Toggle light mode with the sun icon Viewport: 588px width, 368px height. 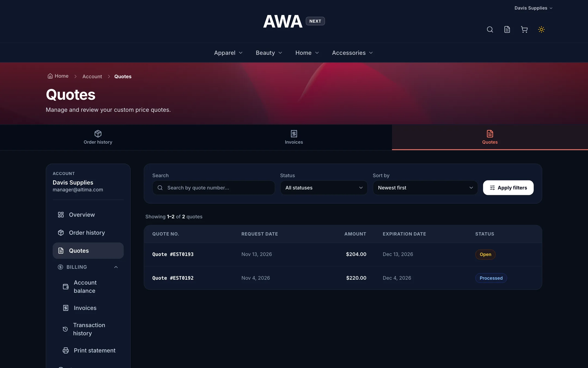(541, 29)
